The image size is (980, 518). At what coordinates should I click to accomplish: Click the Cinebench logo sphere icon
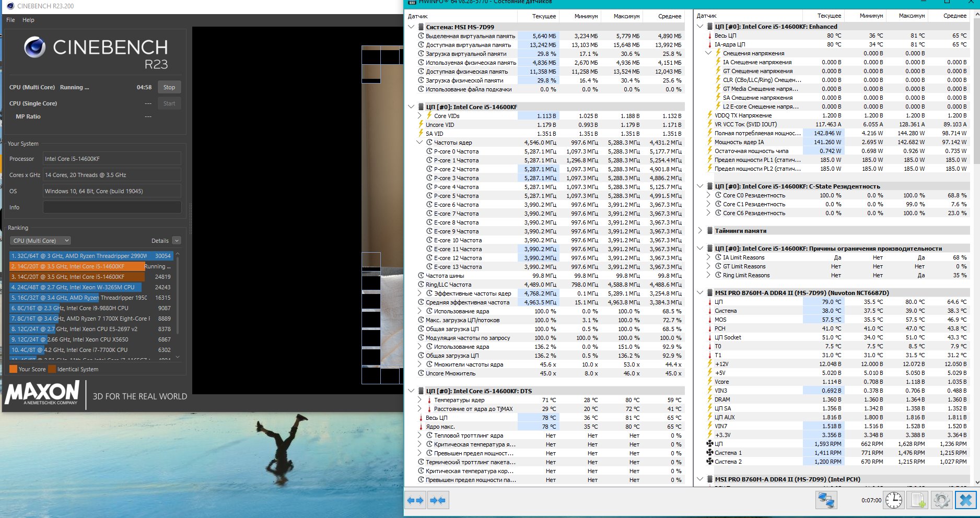[x=35, y=48]
